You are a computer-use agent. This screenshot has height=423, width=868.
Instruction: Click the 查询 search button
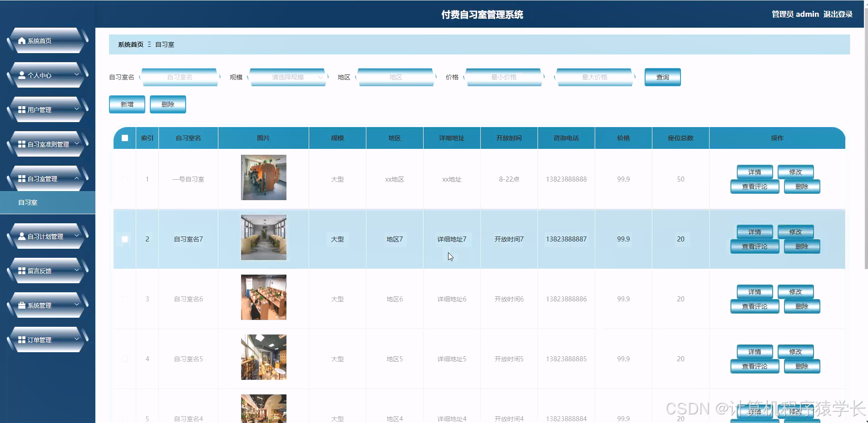662,77
